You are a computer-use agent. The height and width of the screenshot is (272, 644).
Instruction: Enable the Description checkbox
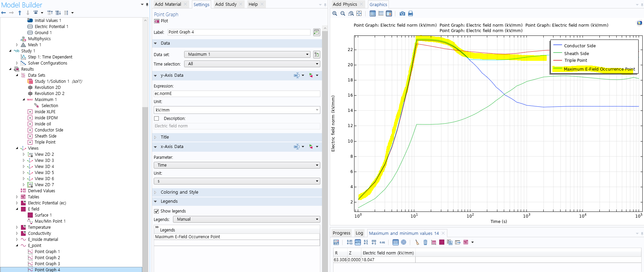[x=156, y=119]
